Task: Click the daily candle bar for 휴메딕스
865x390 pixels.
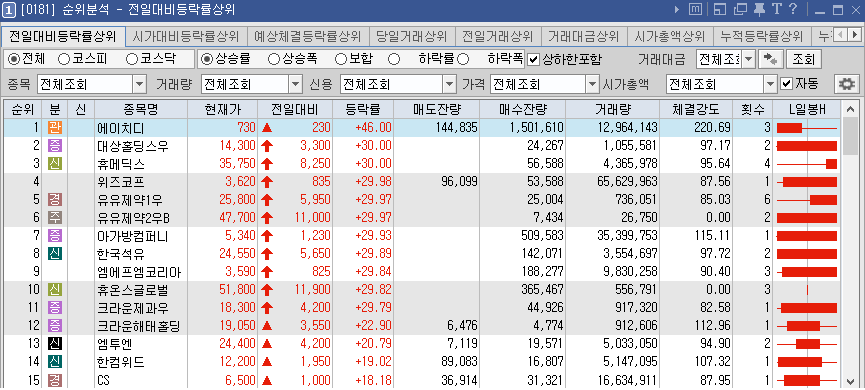Action: 807,164
